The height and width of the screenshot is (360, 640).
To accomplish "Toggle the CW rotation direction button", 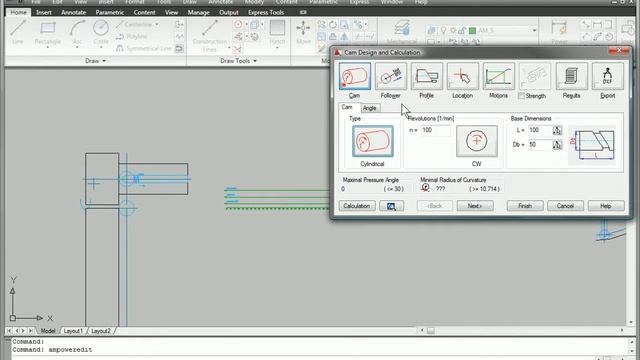I will [x=477, y=141].
